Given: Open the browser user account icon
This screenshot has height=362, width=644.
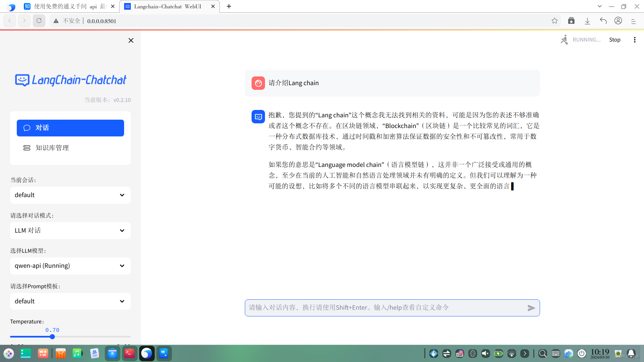Looking at the screenshot, I should (x=618, y=21).
